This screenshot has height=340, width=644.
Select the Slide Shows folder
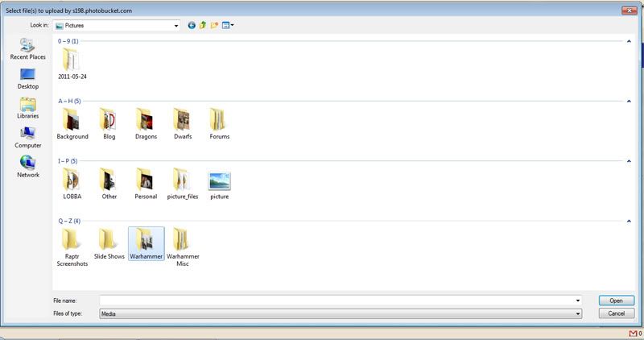tap(109, 244)
